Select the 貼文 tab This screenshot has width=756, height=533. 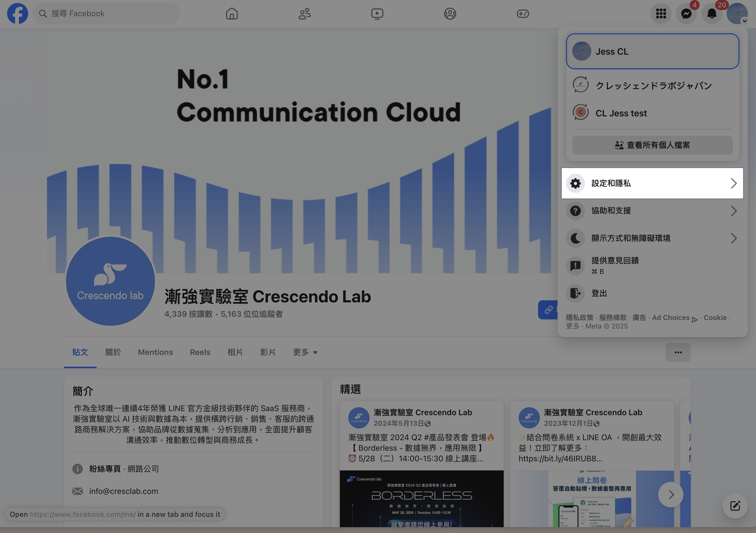point(80,352)
